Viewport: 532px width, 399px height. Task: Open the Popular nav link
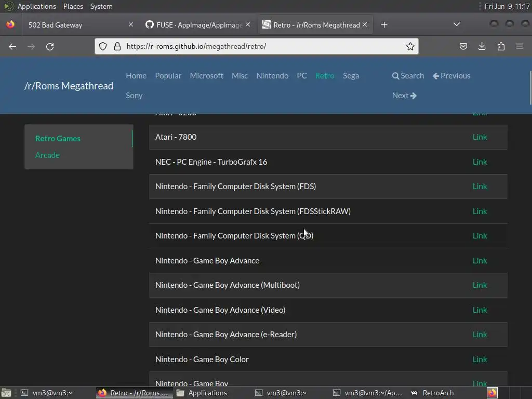(x=168, y=76)
